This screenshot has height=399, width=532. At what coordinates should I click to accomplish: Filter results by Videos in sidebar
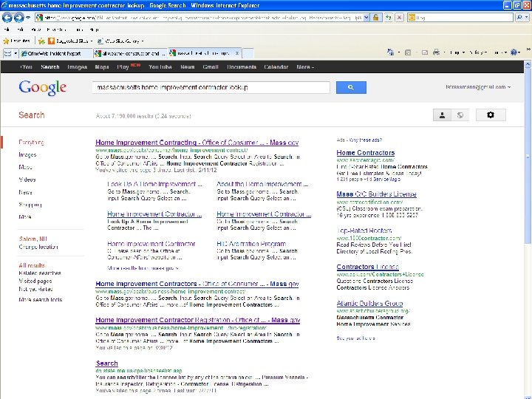27,180
